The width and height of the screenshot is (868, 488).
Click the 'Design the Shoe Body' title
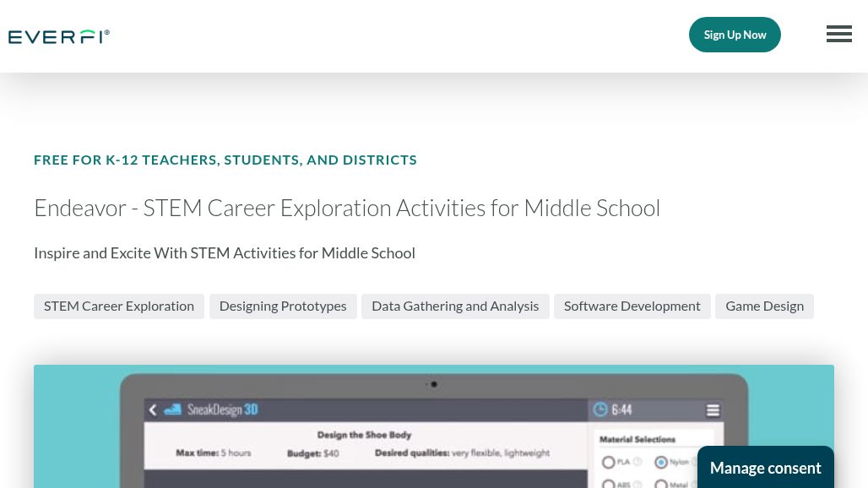[364, 435]
